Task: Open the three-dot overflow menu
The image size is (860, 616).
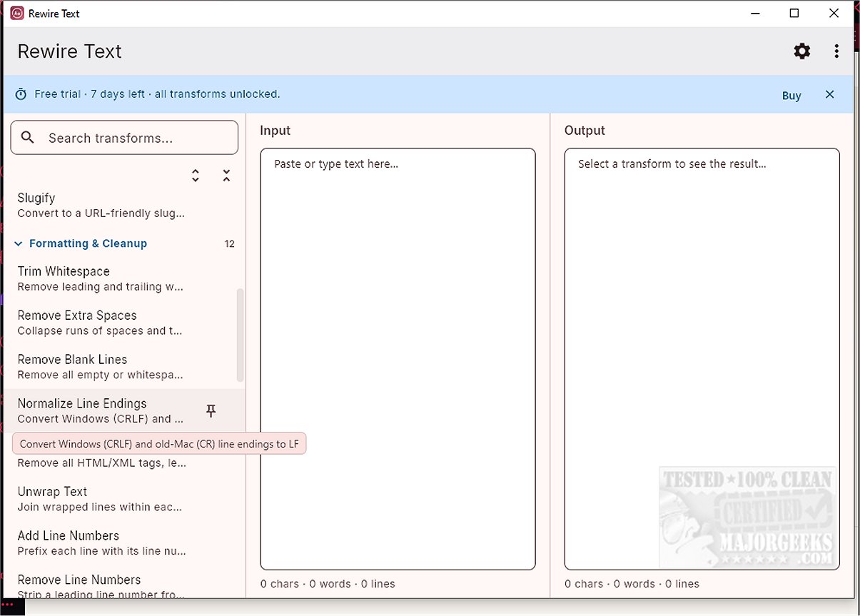Action: tap(836, 51)
